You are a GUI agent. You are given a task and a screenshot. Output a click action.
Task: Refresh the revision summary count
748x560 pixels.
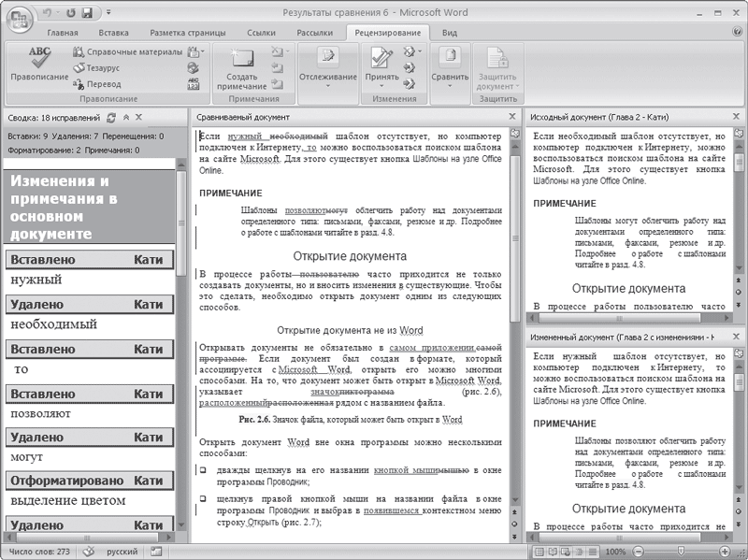[111, 118]
